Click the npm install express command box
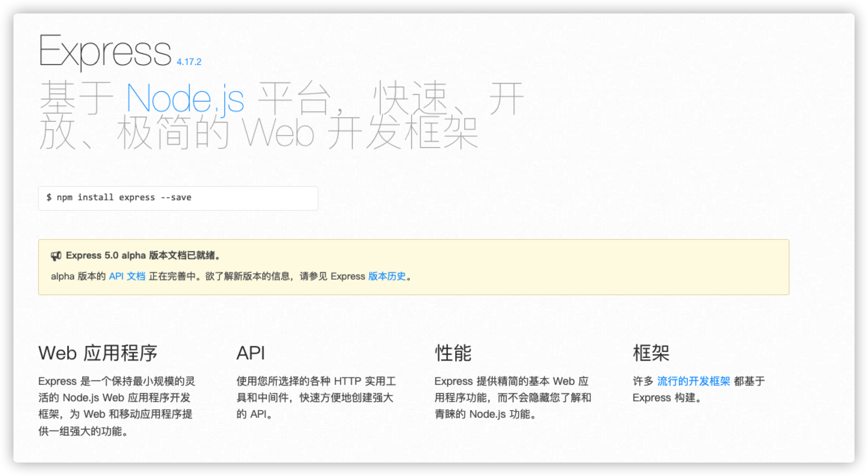 178,198
